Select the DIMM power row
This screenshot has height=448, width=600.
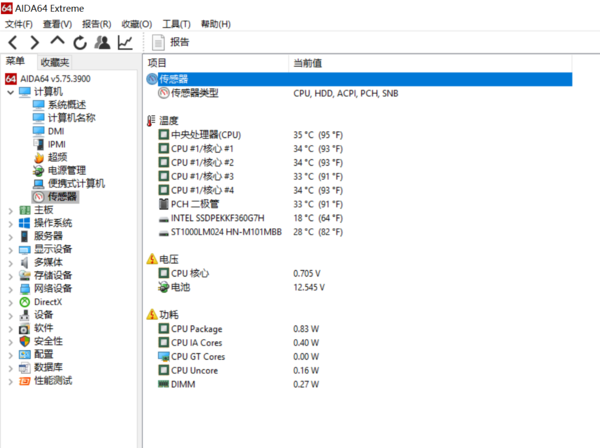click(359, 384)
